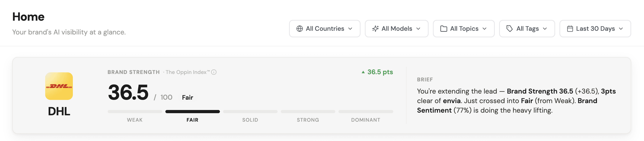Click The Oppin Index label
The width and height of the screenshot is (644, 141).
(x=188, y=72)
